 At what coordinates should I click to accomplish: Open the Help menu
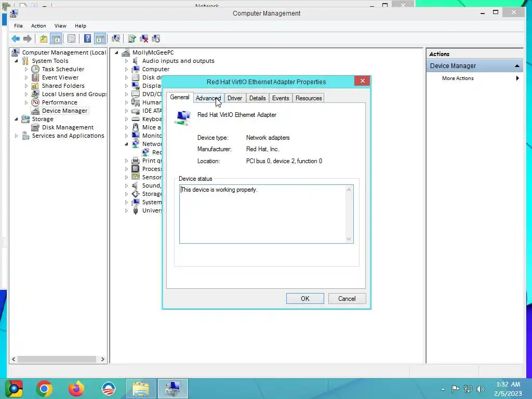click(x=81, y=26)
